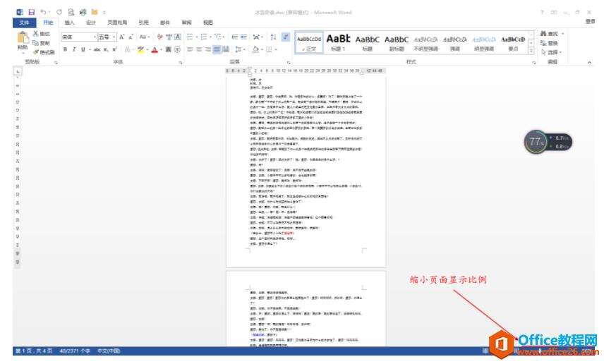Click the Copy (复制) button
Image resolution: width=604 pixels, height=364 pixels.
tap(41, 43)
